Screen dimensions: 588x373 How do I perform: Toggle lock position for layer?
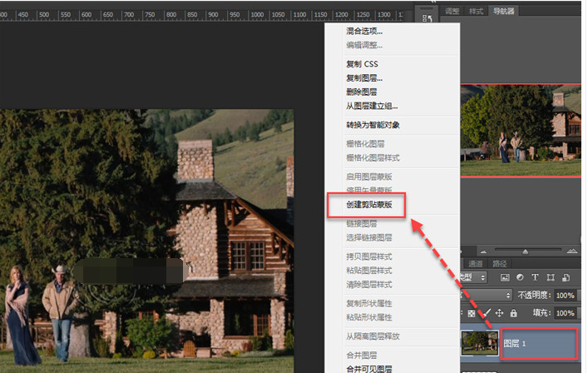(x=500, y=312)
